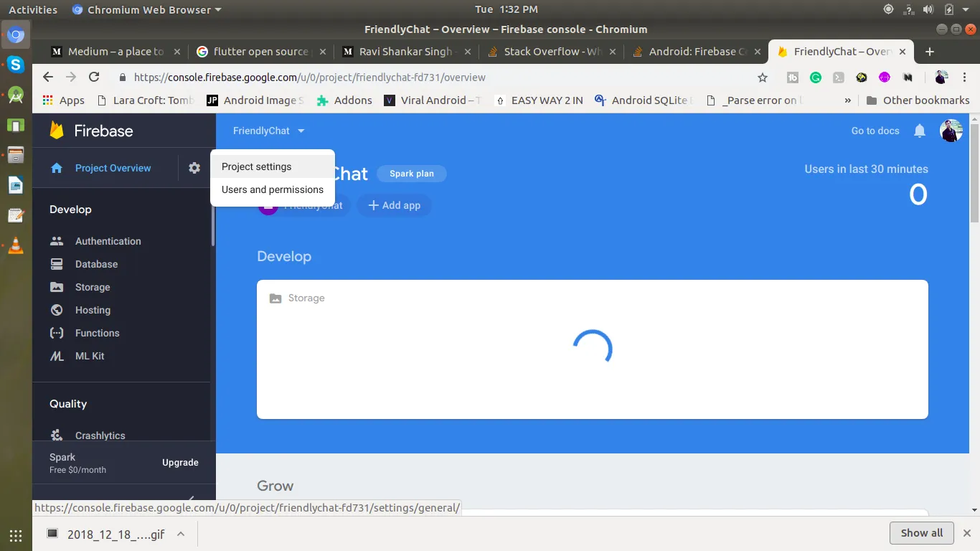Open the minion extension icon

point(862,77)
